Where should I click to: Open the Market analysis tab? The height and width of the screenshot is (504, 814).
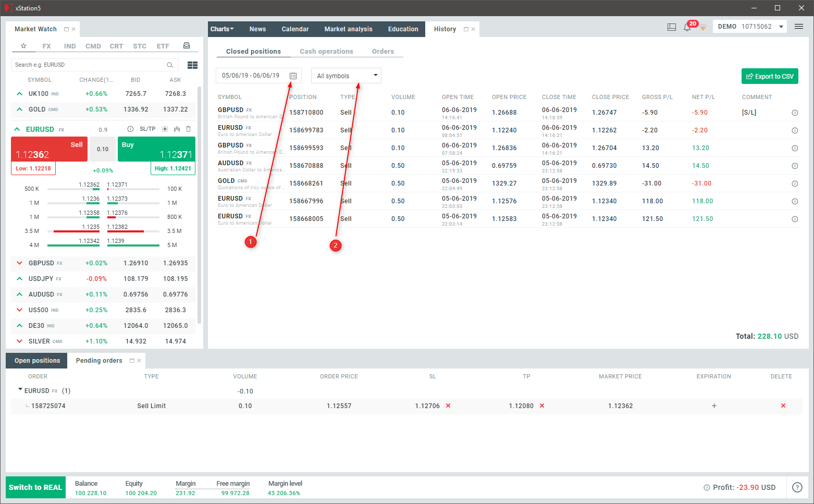pos(348,29)
